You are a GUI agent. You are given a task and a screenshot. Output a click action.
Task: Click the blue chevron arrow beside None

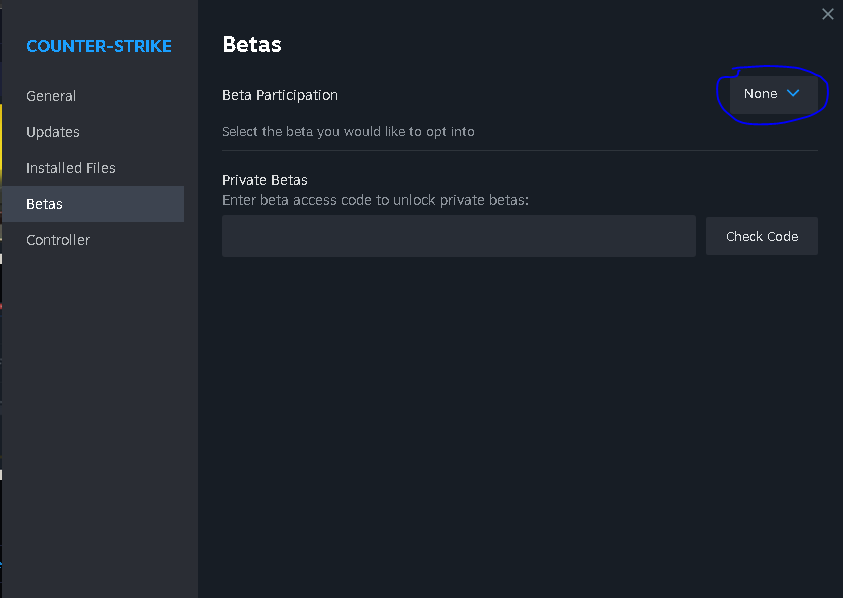(x=794, y=93)
